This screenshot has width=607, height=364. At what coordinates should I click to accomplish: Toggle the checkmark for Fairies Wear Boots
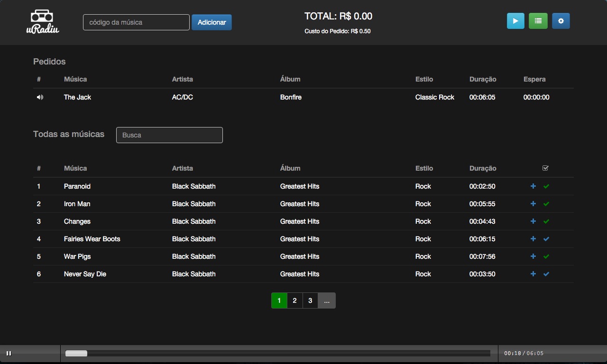coord(546,239)
